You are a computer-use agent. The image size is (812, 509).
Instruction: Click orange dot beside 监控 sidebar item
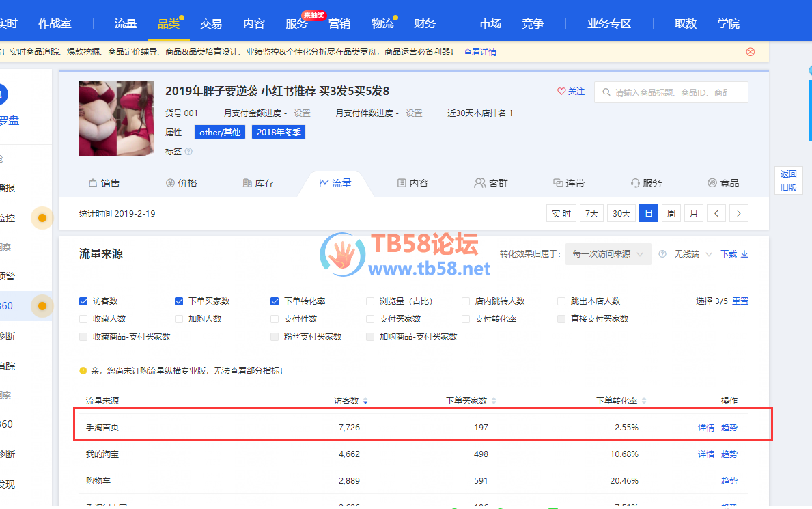[42, 218]
